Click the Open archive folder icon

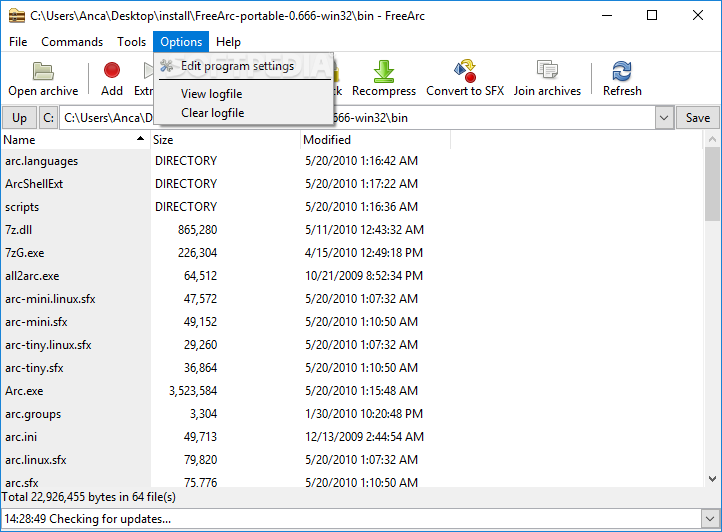[43, 71]
